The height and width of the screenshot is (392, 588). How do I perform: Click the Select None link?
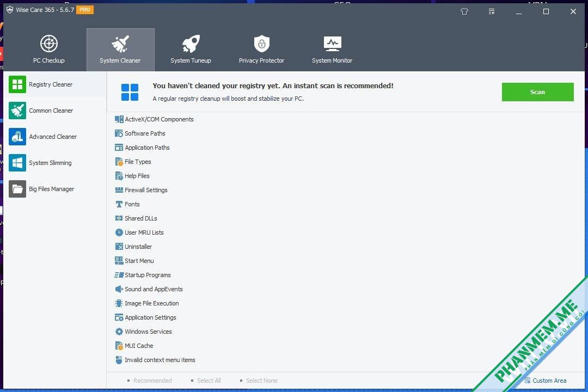(259, 381)
